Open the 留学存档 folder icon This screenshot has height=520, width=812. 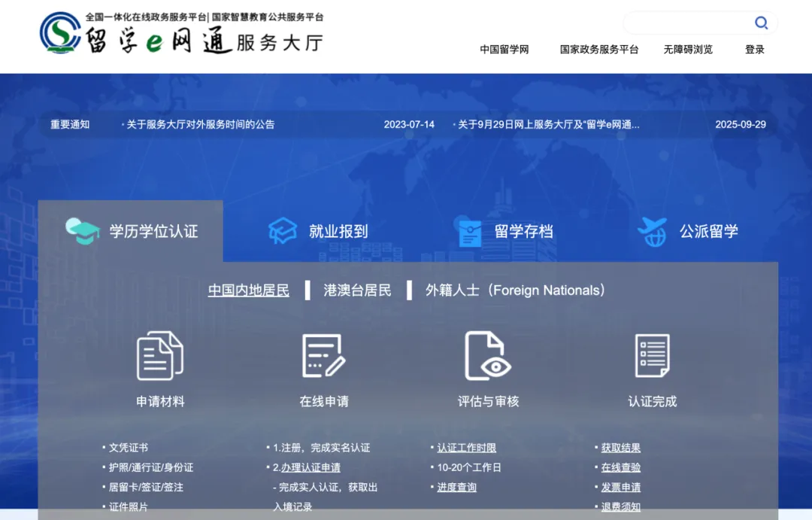coord(471,231)
